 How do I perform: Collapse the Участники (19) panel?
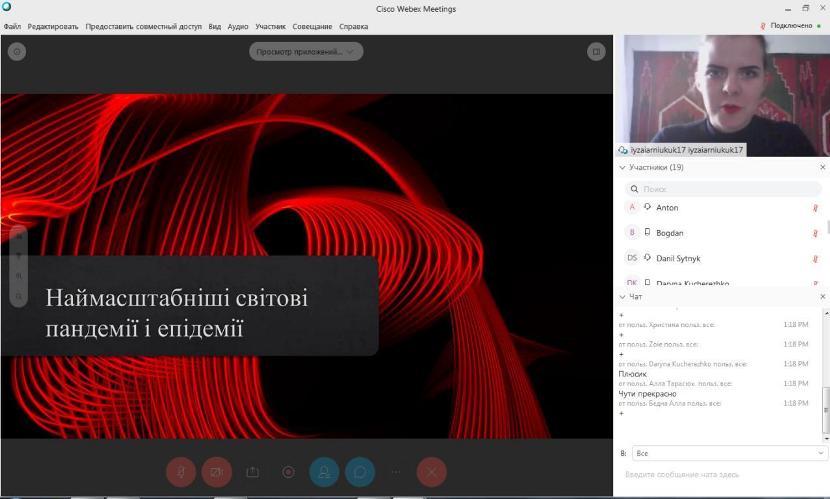622,168
